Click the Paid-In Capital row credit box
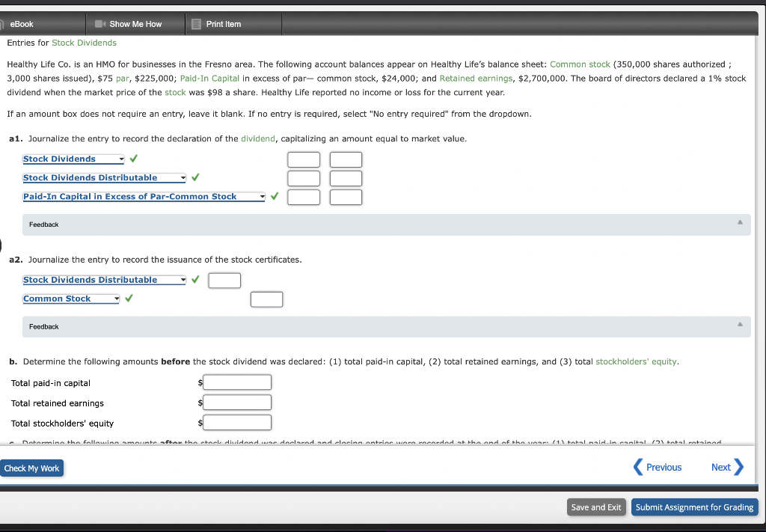 [346, 197]
